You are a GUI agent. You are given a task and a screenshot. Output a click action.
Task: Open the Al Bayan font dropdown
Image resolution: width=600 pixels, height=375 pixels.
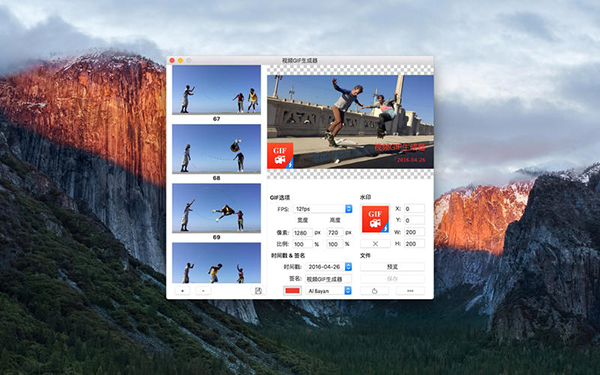pyautogui.click(x=329, y=291)
